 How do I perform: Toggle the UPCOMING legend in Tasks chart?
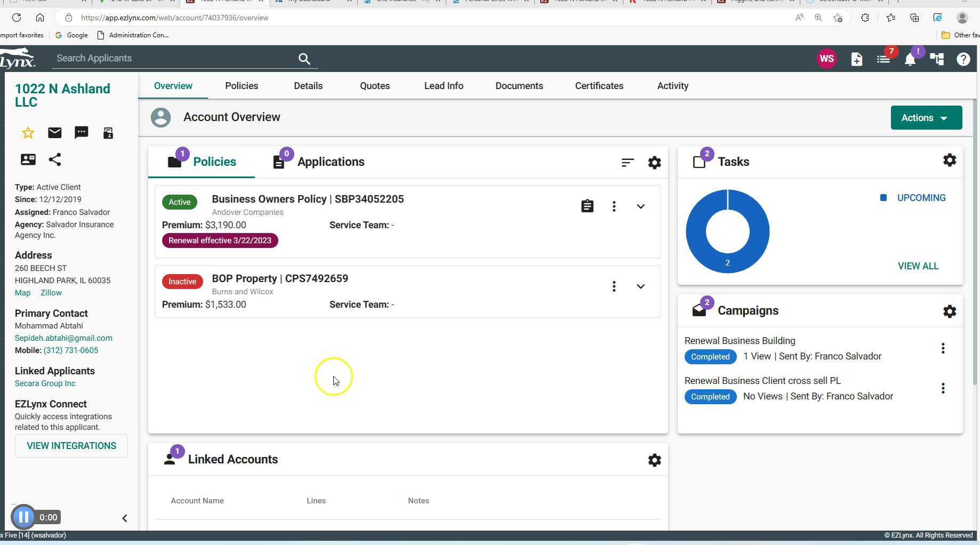[914, 198]
